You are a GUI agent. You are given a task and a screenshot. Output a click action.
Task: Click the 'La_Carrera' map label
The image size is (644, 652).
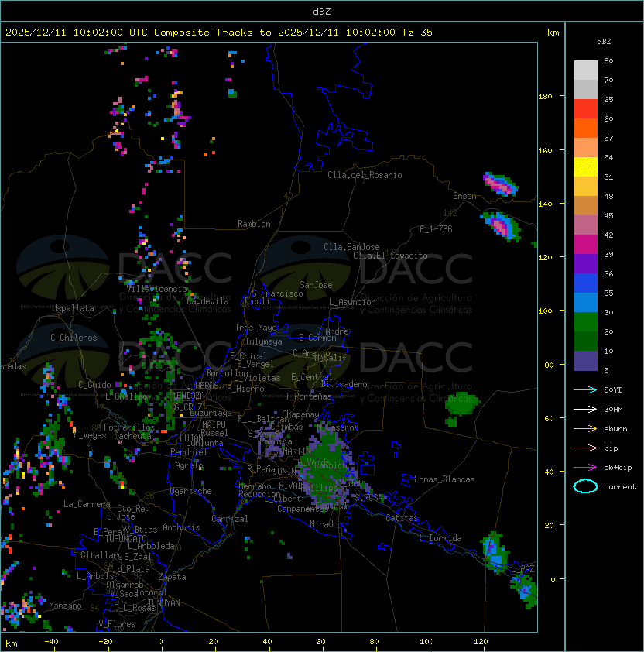(87, 504)
